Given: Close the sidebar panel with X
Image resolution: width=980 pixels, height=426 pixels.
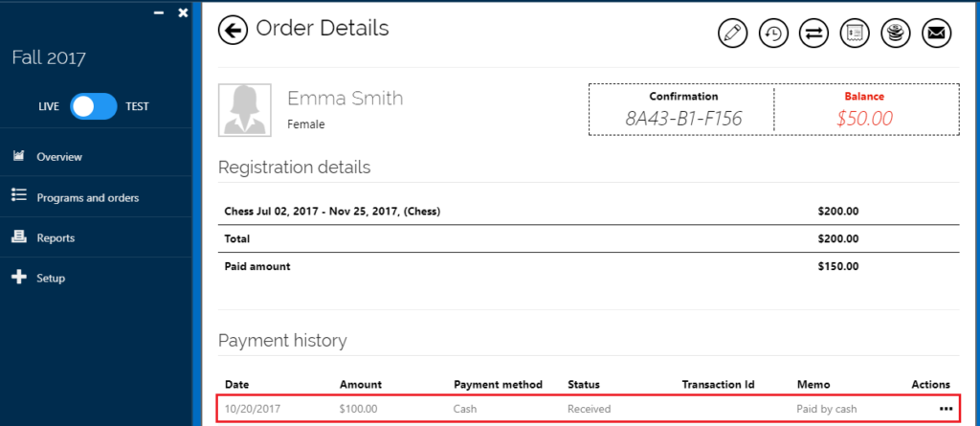Looking at the screenshot, I should 183,12.
